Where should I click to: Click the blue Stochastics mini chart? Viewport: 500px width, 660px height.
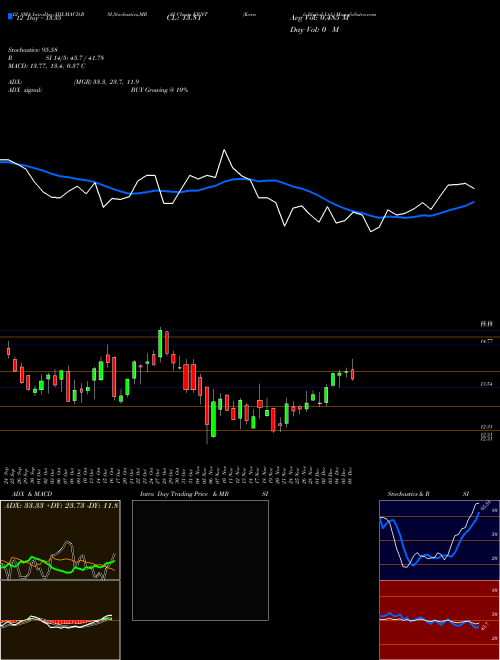439,540
